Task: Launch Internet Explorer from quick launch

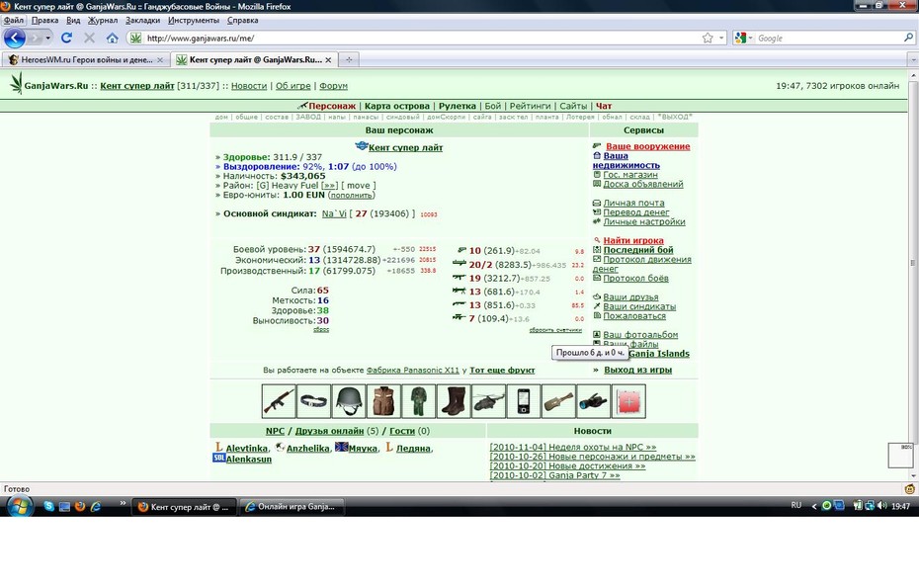Action: point(95,507)
